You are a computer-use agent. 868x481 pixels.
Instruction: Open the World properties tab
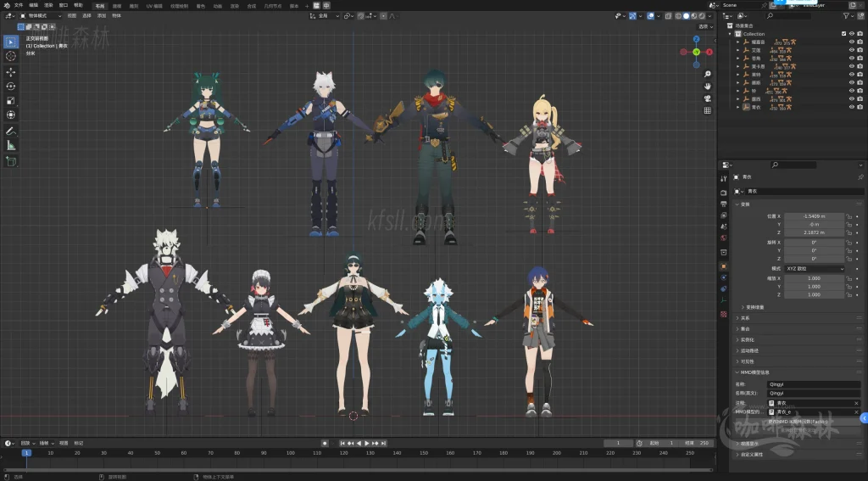[x=724, y=238]
